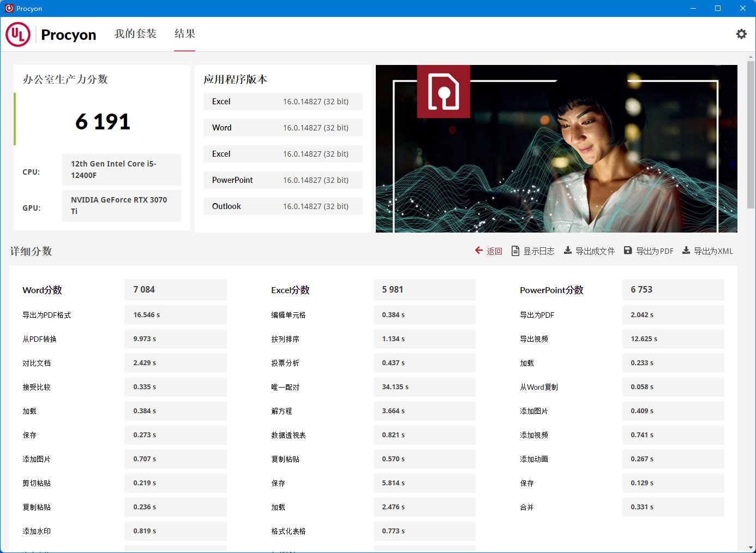The width and height of the screenshot is (756, 553).
Task: Click the Procyon title bar app icon
Action: click(x=9, y=8)
